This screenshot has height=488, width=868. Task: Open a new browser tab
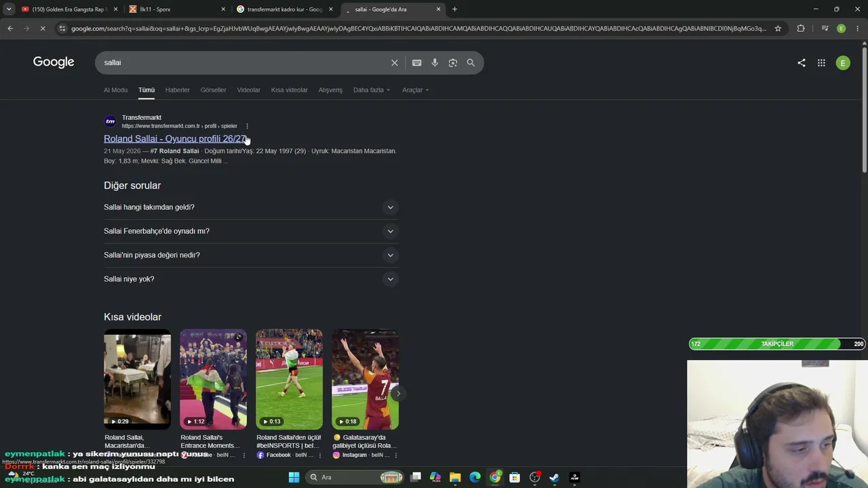click(454, 9)
